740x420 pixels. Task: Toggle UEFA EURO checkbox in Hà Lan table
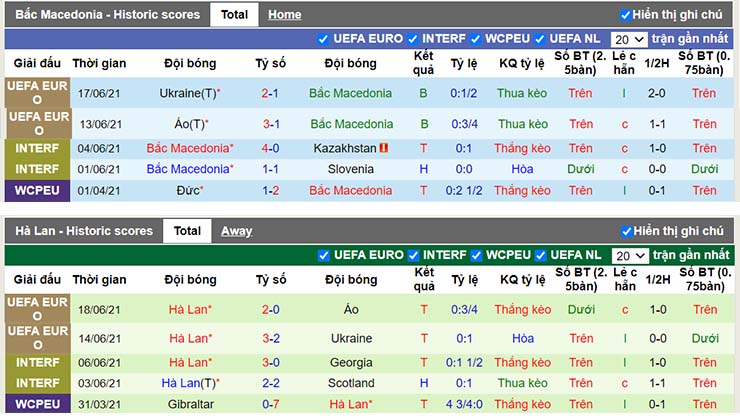324,256
